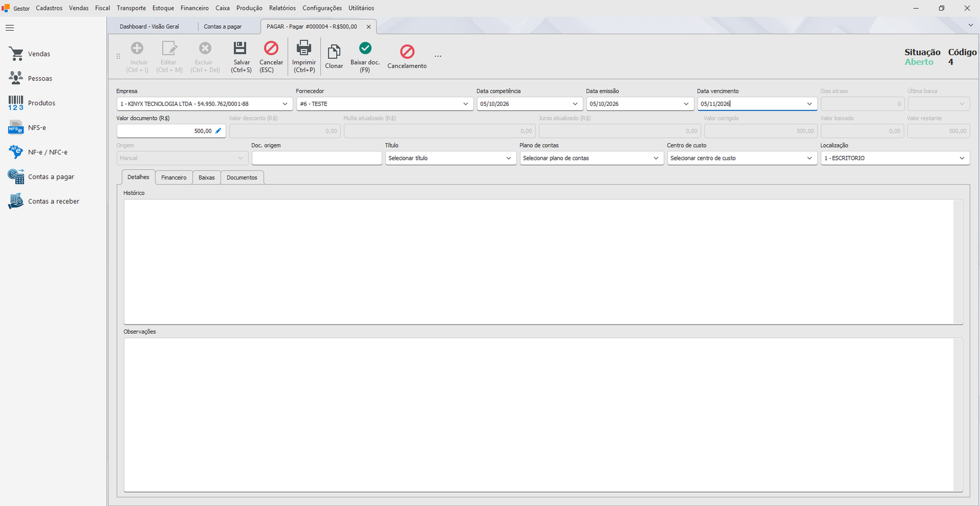980x506 pixels.
Task: Click the pencil icon in Valor documento
Action: pos(219,130)
